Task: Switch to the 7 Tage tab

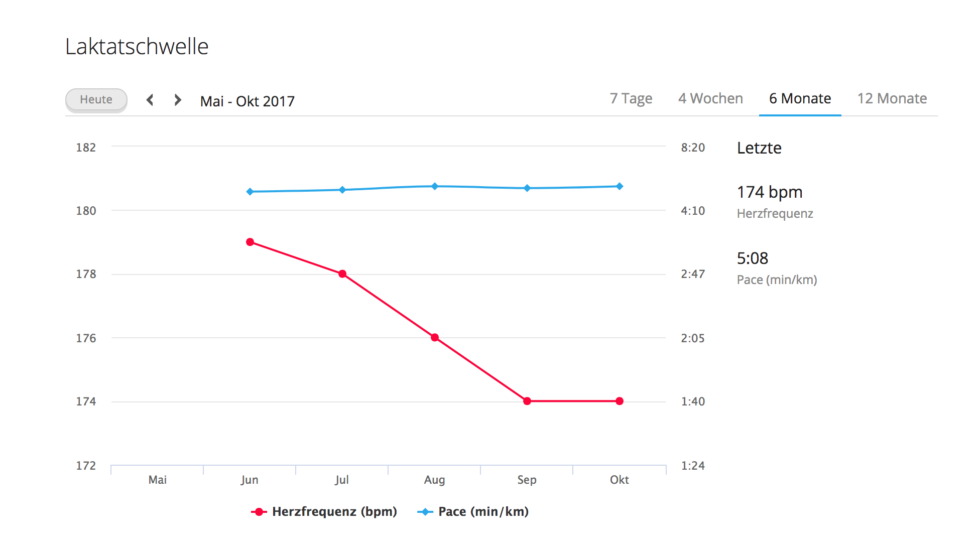Action: 631,98
